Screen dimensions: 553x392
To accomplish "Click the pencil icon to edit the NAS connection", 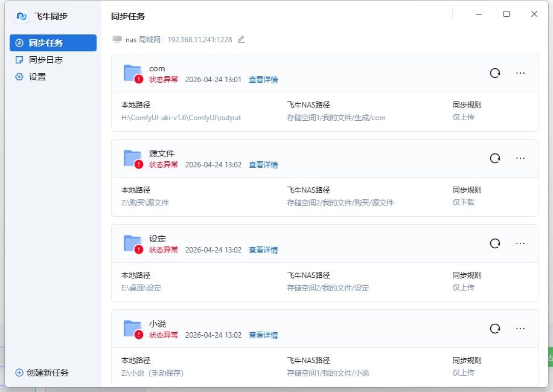I will point(241,39).
